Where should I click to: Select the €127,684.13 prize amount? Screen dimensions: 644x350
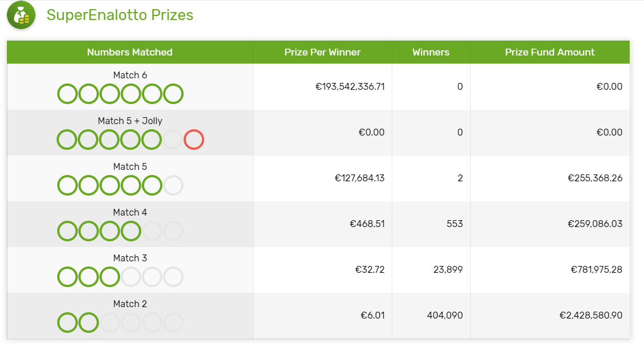(x=360, y=178)
